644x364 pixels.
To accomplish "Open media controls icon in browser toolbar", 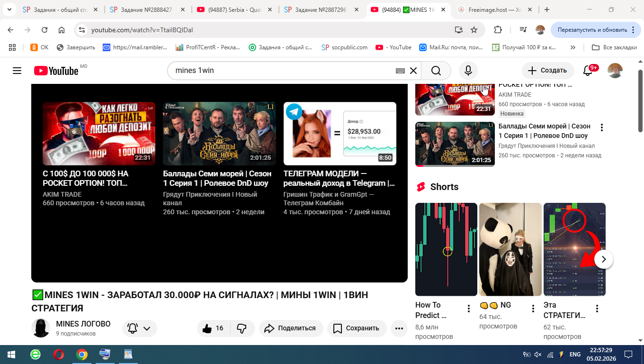I will click(523, 30).
